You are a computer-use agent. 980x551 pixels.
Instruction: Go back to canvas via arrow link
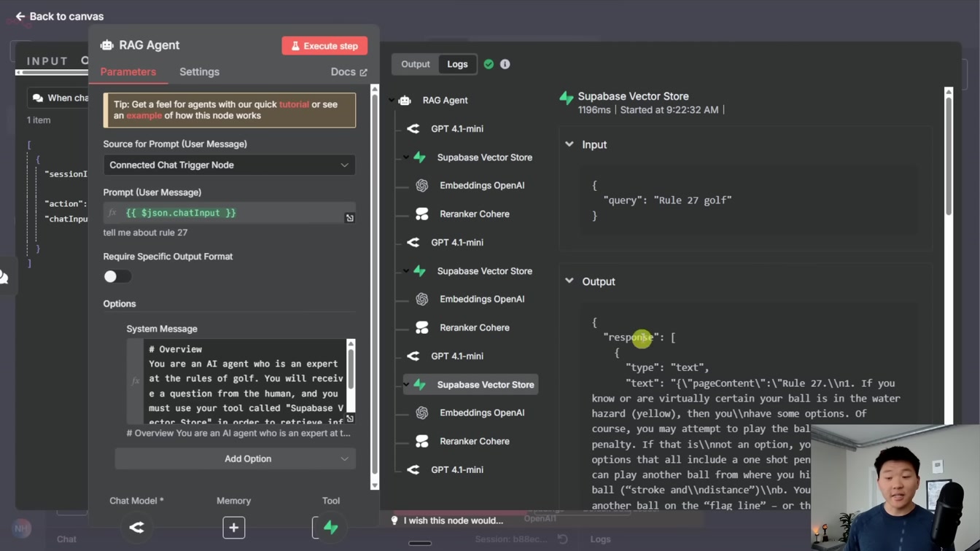tap(59, 16)
